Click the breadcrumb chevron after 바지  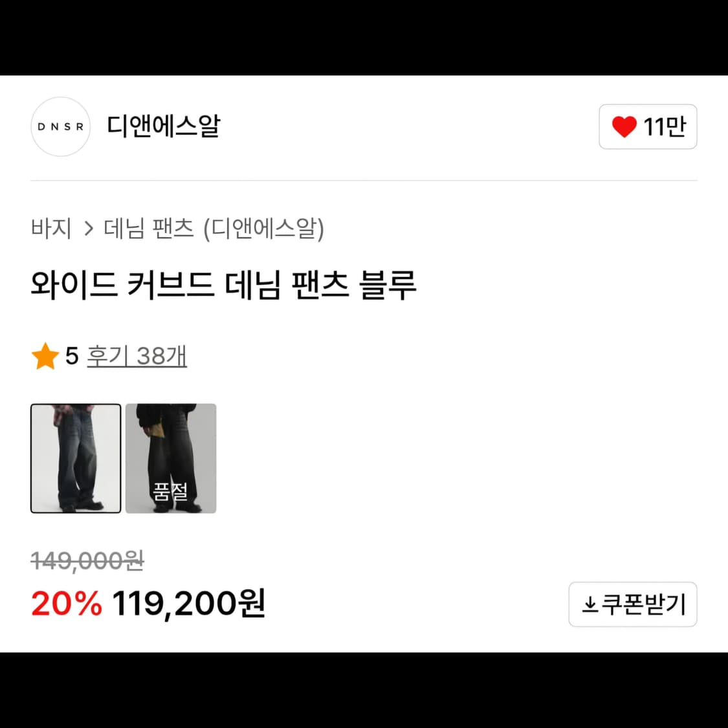pyautogui.click(x=89, y=228)
